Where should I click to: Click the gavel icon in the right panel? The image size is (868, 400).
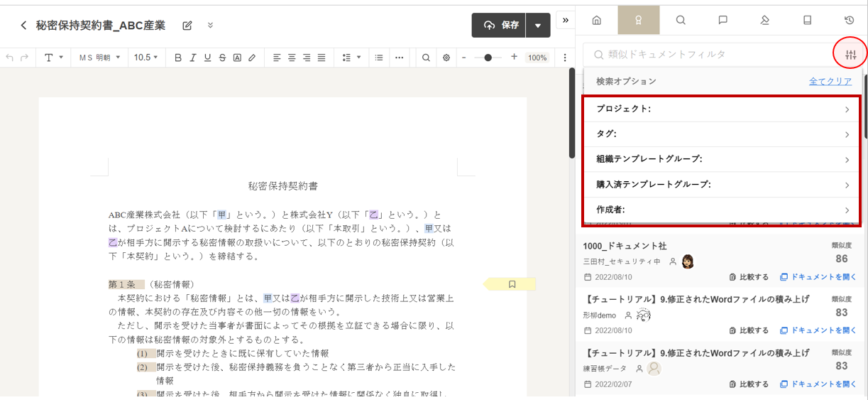pyautogui.click(x=764, y=21)
